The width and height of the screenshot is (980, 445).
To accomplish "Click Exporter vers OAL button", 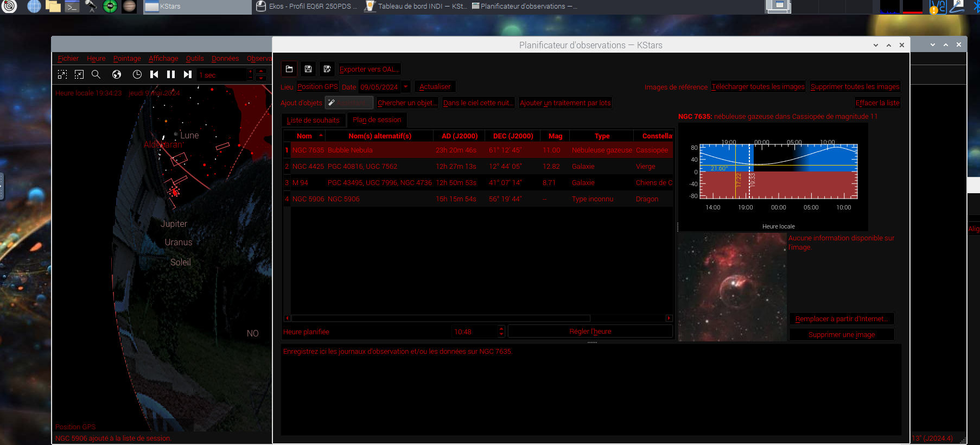I will pos(370,69).
